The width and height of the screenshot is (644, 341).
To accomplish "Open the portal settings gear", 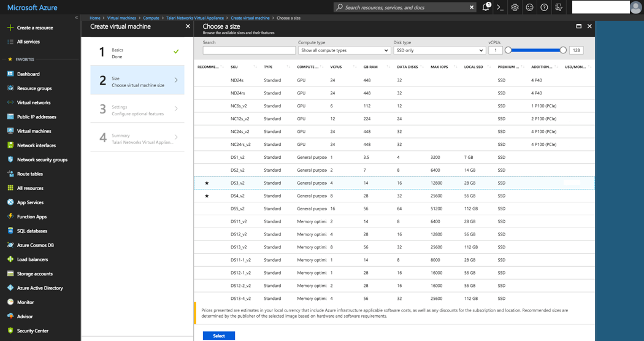I will pyautogui.click(x=515, y=7).
